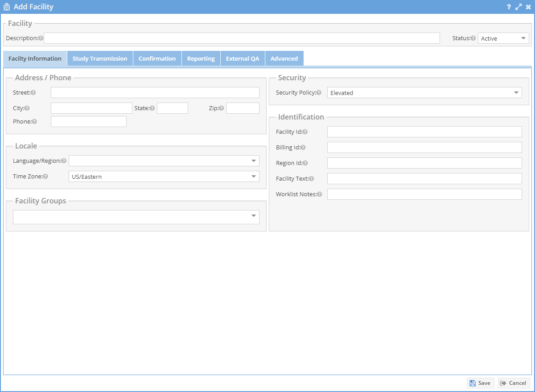
Task: Click the City input field
Action: (x=91, y=108)
